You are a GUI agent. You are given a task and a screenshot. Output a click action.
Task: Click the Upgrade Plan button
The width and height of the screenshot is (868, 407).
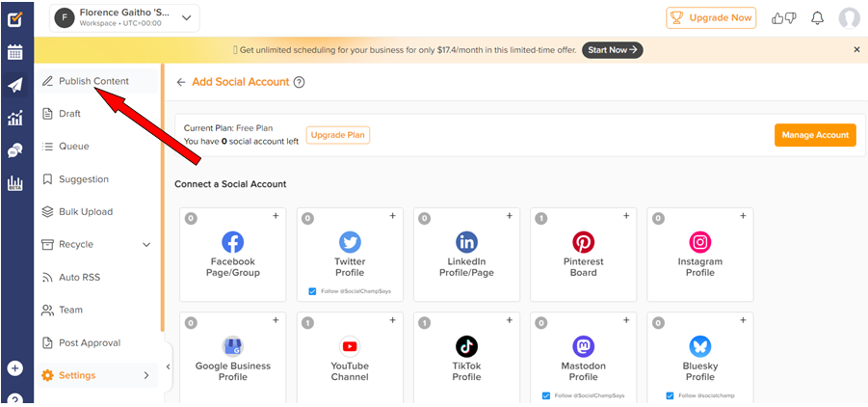tap(337, 135)
